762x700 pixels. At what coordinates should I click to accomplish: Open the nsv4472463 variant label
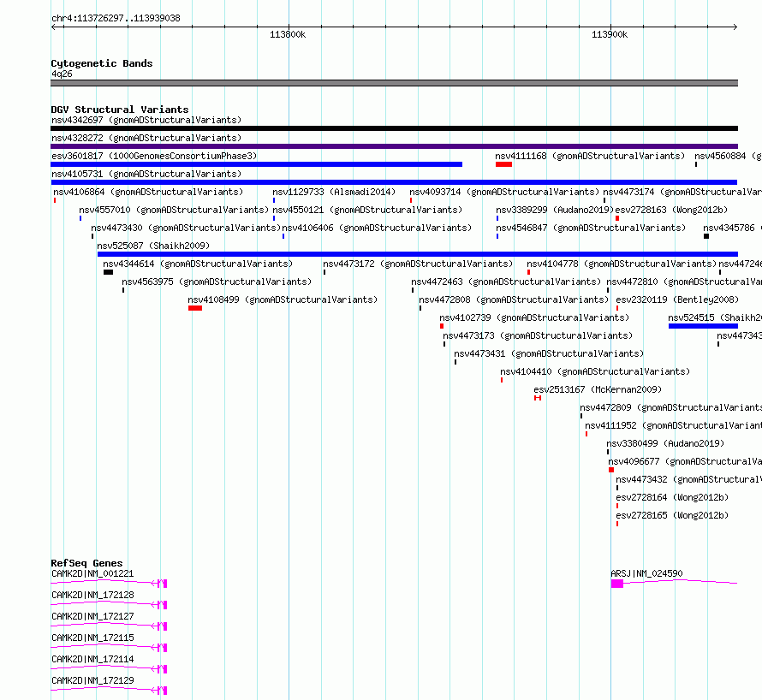pyautogui.click(x=506, y=282)
